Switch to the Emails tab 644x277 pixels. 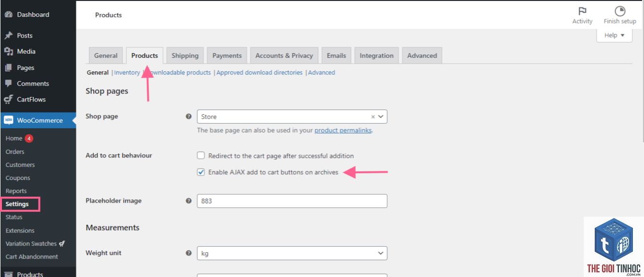(x=336, y=55)
